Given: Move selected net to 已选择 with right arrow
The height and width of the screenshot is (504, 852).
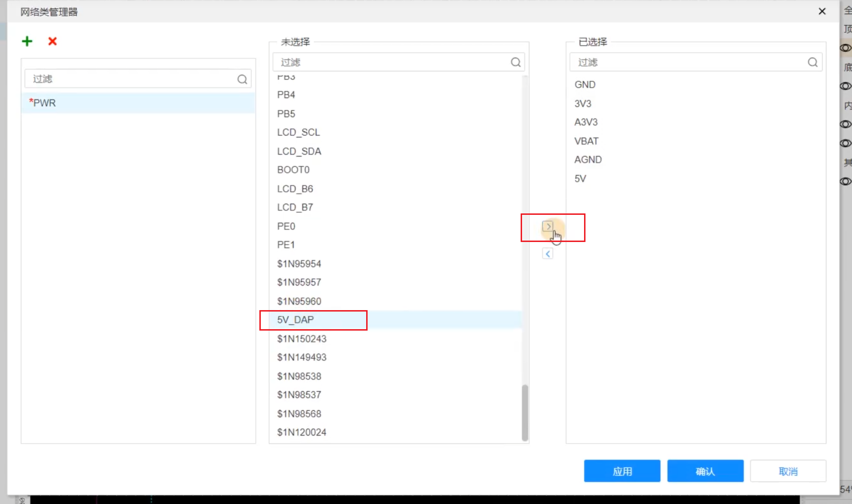Looking at the screenshot, I should (x=548, y=226).
